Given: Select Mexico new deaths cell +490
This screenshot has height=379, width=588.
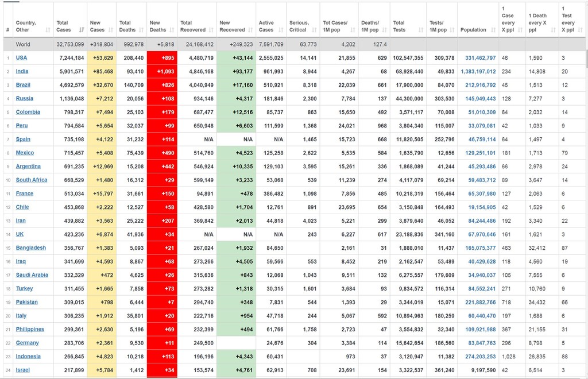Looking at the screenshot, I should (162, 153).
